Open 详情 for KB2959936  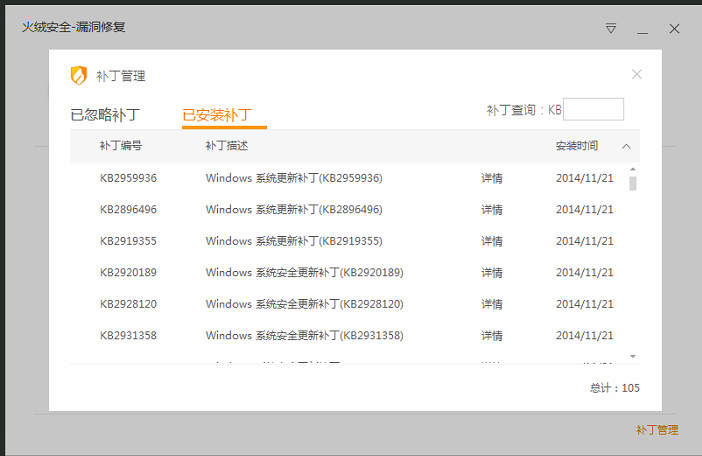[492, 178]
